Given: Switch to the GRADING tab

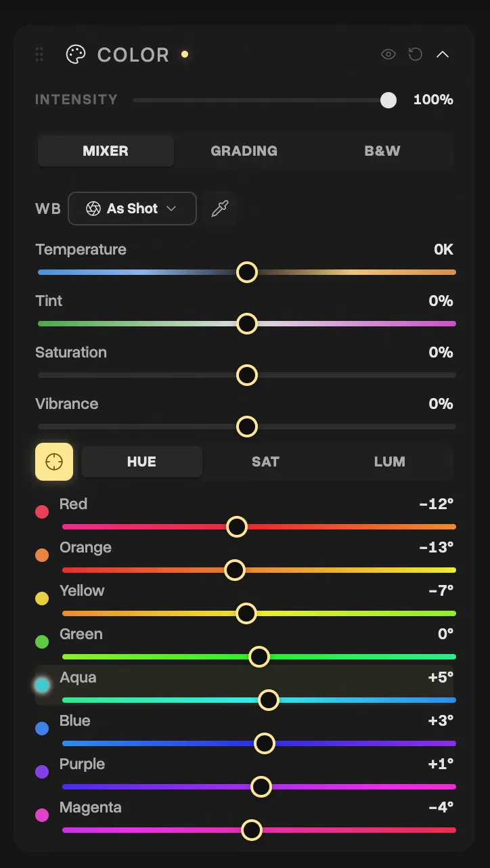Looking at the screenshot, I should coord(244,150).
